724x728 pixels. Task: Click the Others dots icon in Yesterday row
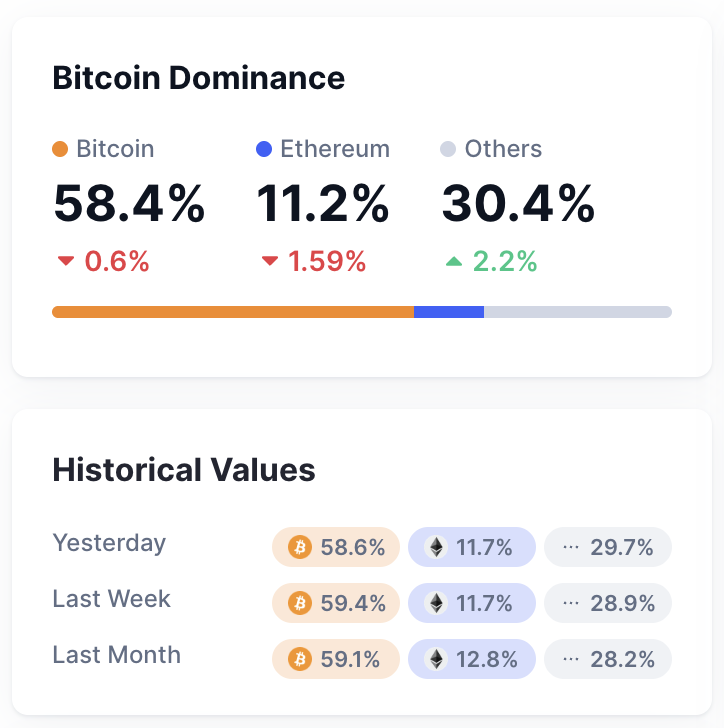coord(571,547)
